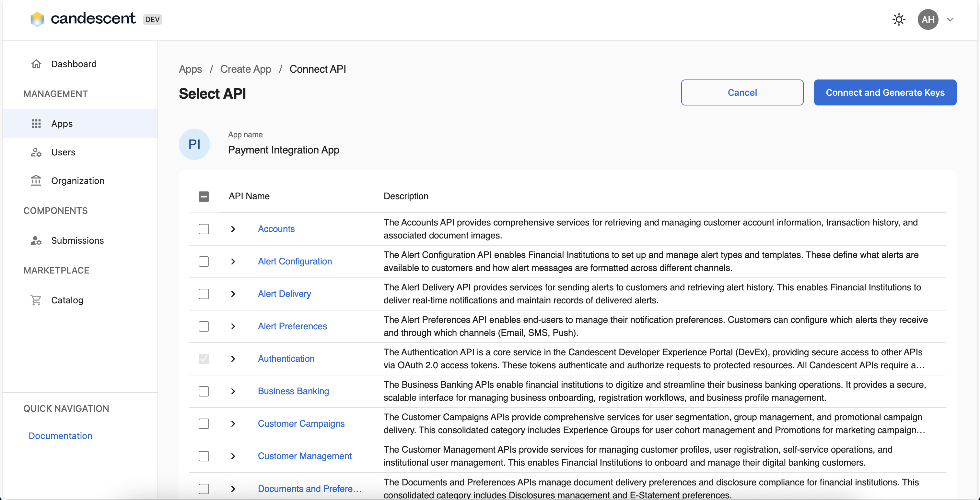Toggle the select-all header checkbox

[204, 197]
